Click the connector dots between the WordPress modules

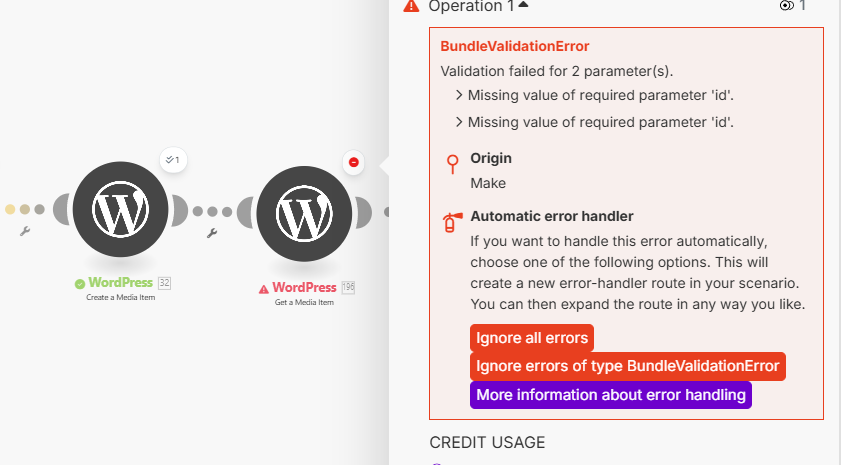click(211, 211)
